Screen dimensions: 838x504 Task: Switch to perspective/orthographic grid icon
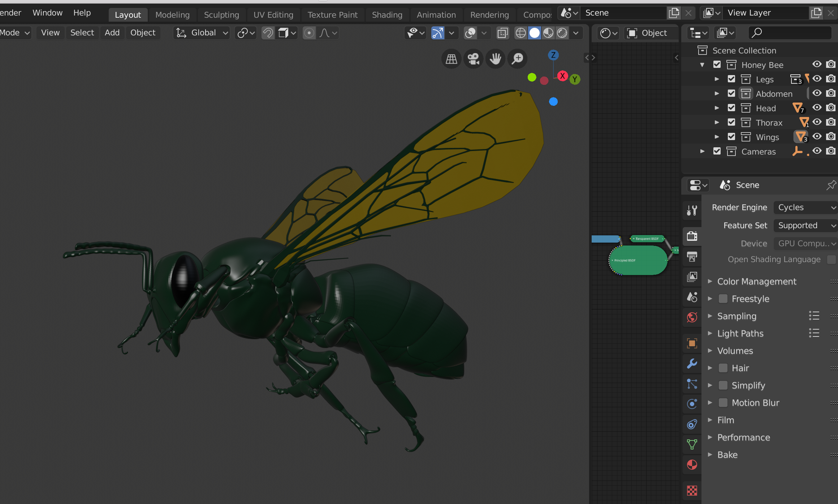pyautogui.click(x=451, y=58)
